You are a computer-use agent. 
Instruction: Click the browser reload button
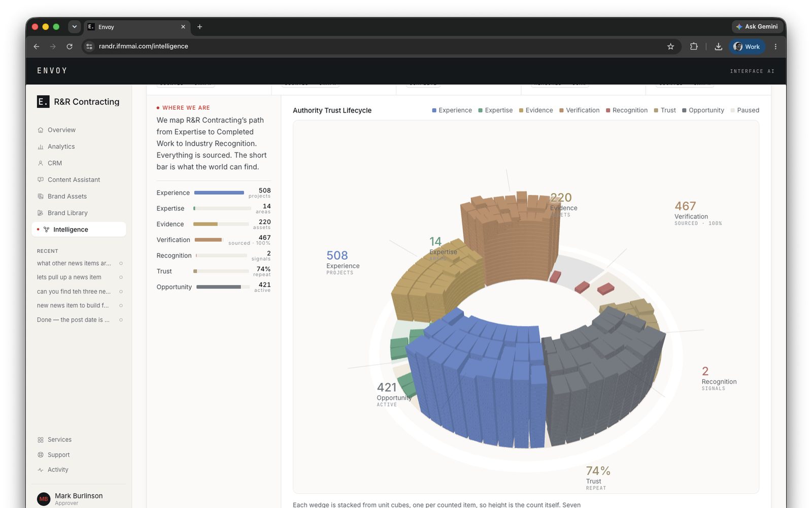pyautogui.click(x=70, y=46)
